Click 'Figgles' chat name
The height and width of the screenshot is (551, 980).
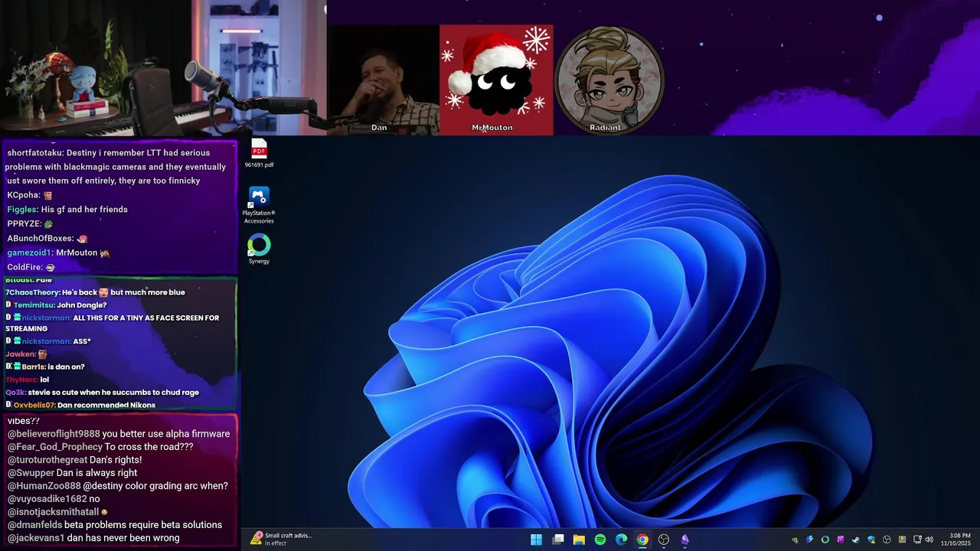[x=21, y=209]
